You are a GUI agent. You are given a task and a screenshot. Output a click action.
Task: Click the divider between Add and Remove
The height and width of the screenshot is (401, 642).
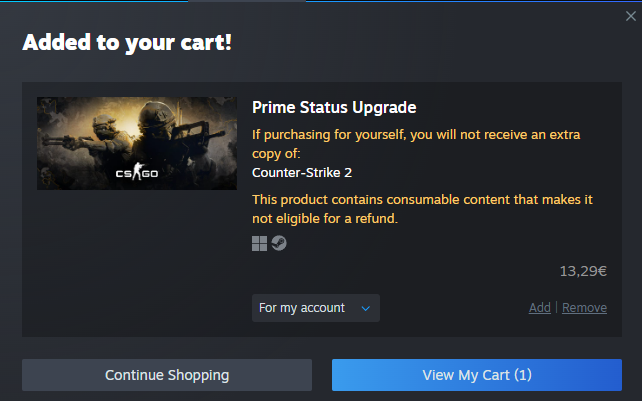coord(556,308)
